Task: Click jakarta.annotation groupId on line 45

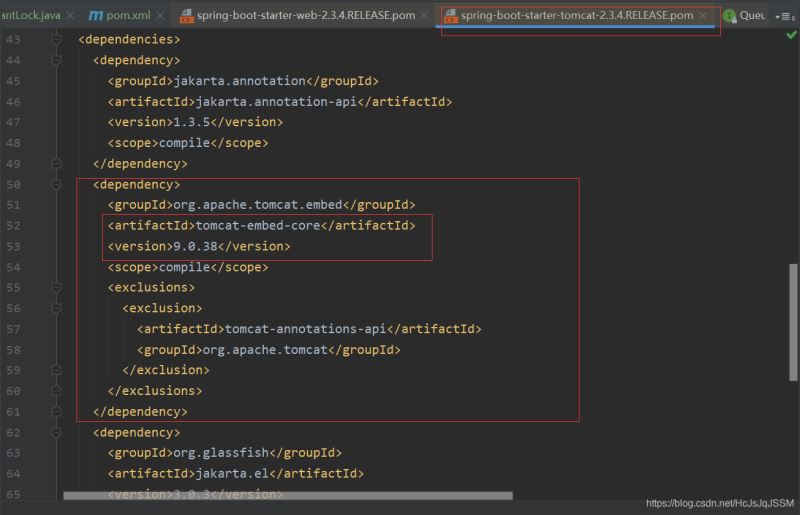Action: (x=239, y=81)
